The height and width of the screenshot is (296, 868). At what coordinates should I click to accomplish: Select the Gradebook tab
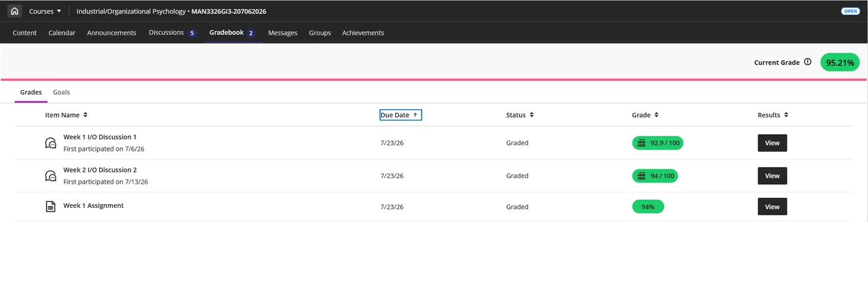pyautogui.click(x=232, y=33)
